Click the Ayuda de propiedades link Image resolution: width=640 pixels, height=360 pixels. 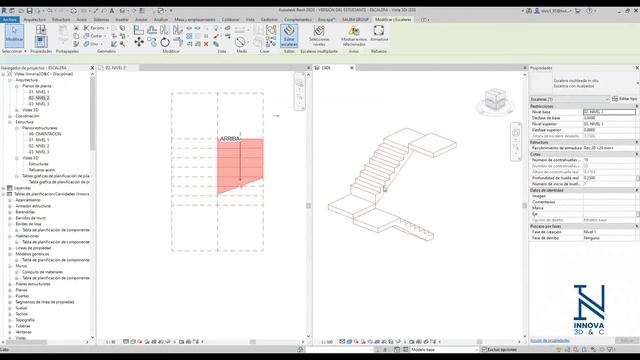coord(549,340)
